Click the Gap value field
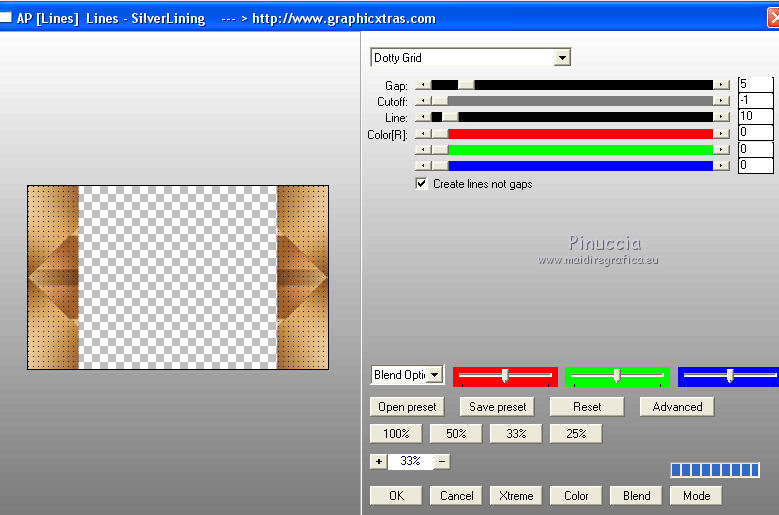The height and width of the screenshot is (515, 779). coord(756,84)
